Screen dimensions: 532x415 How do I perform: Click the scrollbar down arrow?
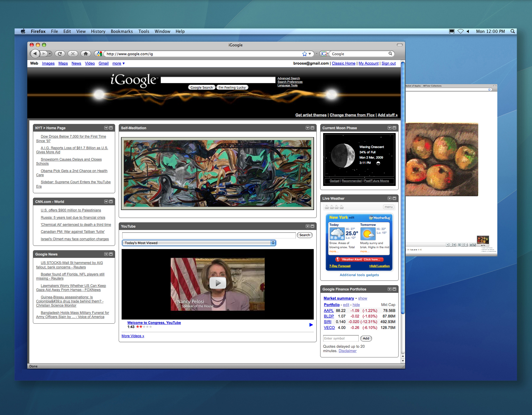click(403, 361)
